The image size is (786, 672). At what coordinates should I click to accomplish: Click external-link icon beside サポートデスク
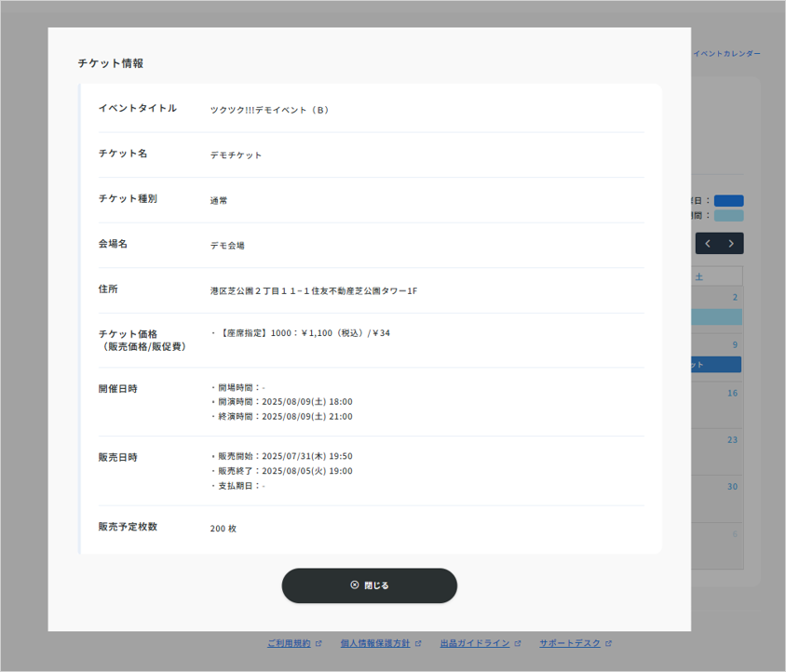click(609, 643)
